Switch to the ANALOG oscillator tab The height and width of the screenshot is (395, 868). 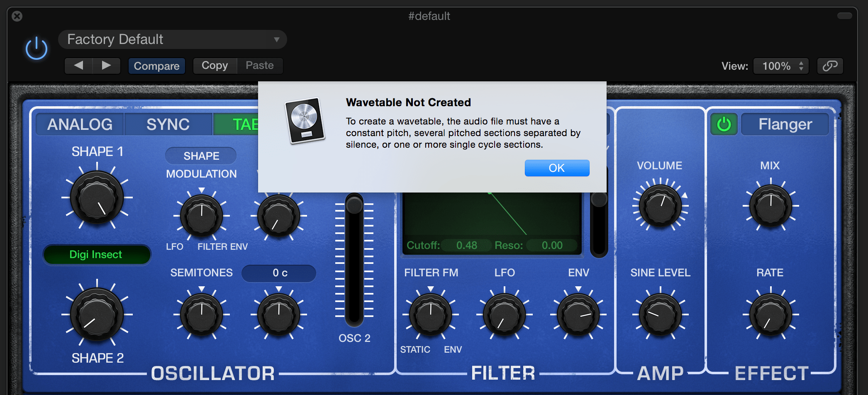point(79,124)
